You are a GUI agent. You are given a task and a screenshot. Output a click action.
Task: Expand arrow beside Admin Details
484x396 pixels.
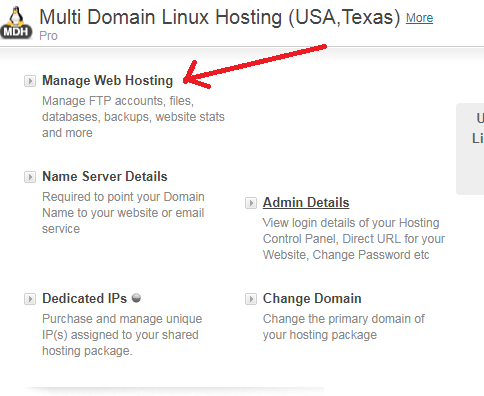click(x=251, y=203)
